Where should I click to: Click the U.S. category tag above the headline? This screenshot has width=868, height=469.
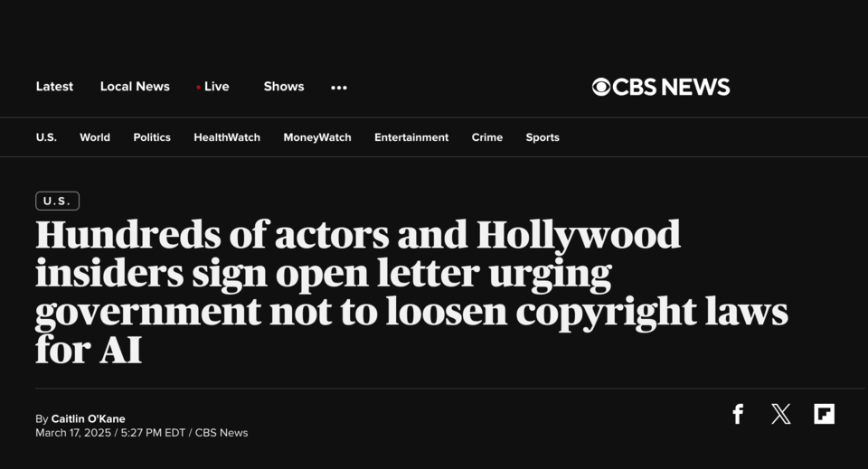(57, 202)
